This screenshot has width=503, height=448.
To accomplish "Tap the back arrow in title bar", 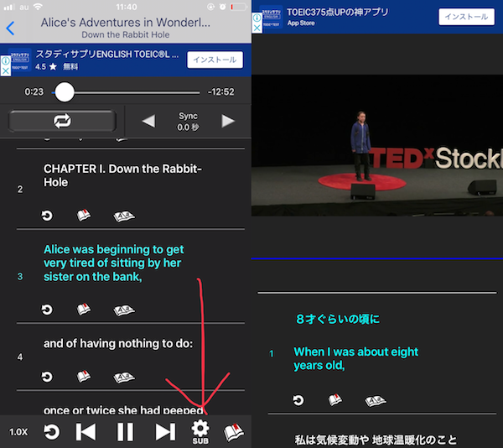I will 10,29.
